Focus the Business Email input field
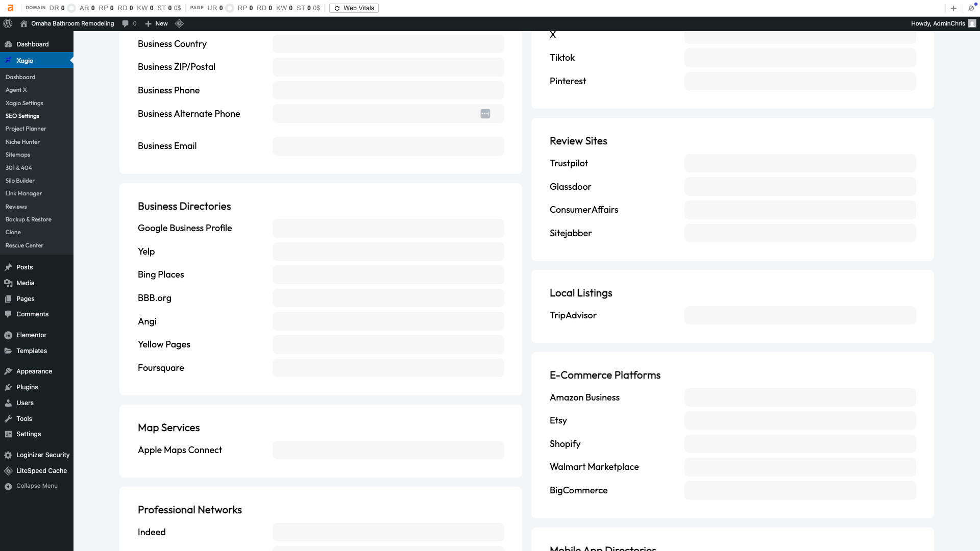 388,146
